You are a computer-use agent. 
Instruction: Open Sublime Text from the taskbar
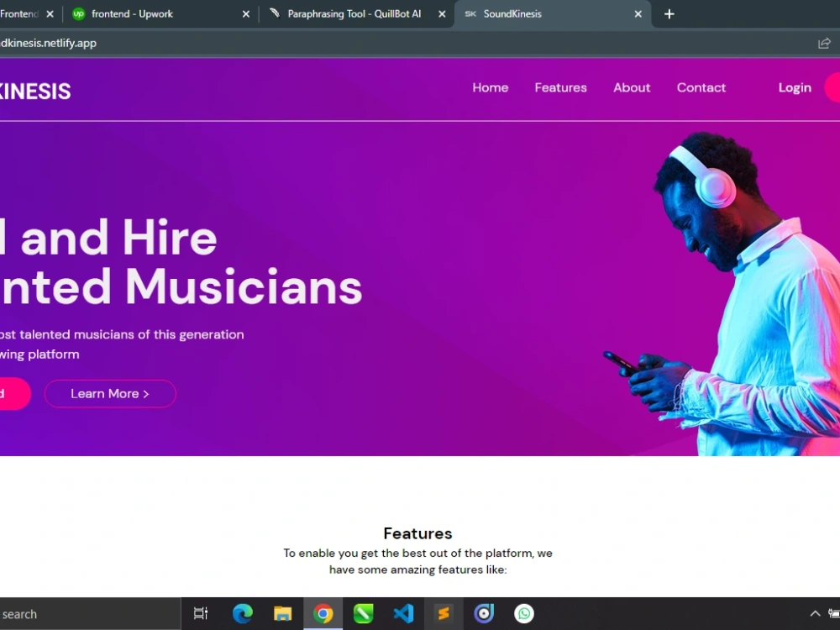pyautogui.click(x=444, y=613)
